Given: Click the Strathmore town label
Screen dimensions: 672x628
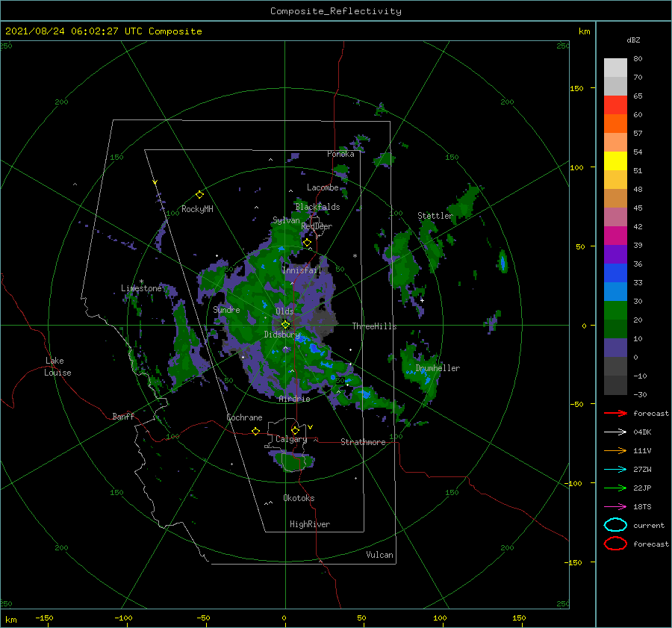Looking at the screenshot, I should point(363,442).
